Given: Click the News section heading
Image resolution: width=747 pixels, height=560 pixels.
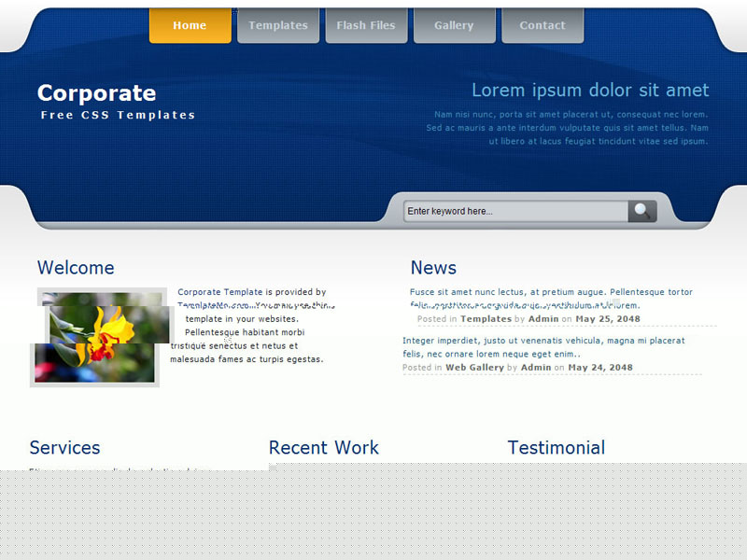Looking at the screenshot, I should click(433, 268).
